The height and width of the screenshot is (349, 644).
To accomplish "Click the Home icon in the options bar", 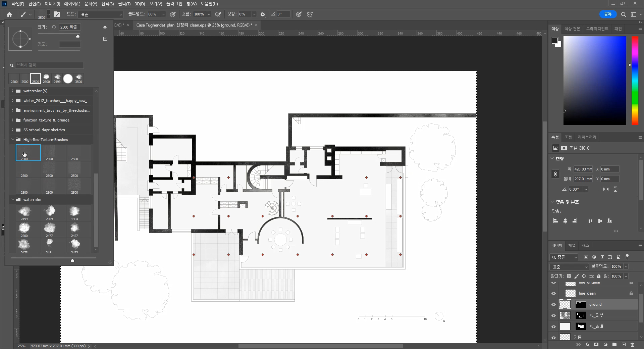I will pos(9,14).
